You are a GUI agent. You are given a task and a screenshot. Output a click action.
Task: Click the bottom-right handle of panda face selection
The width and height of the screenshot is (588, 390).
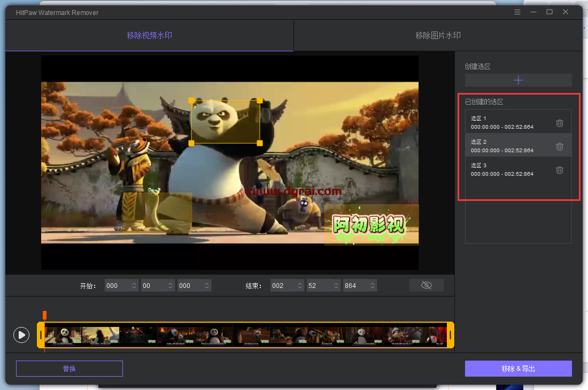pyautogui.click(x=259, y=143)
